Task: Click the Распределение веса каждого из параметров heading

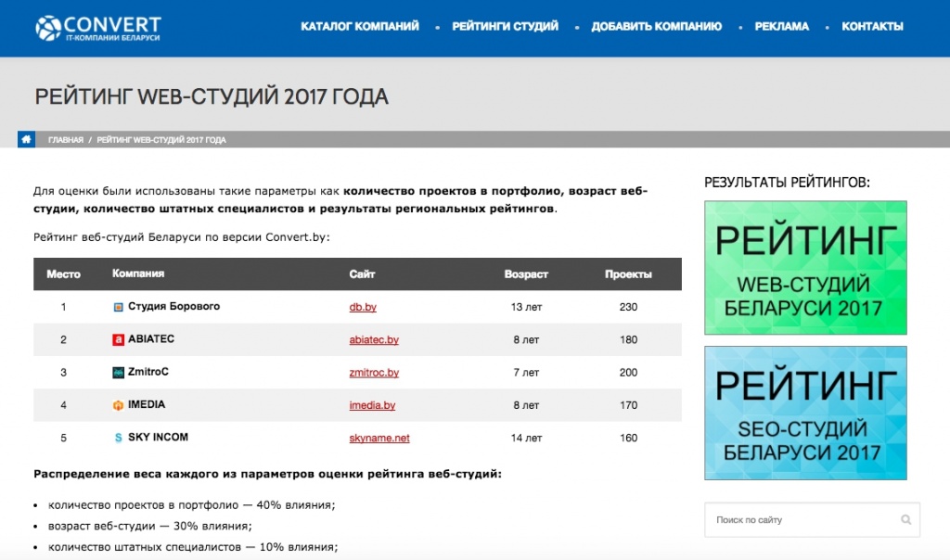Action: (x=267, y=474)
